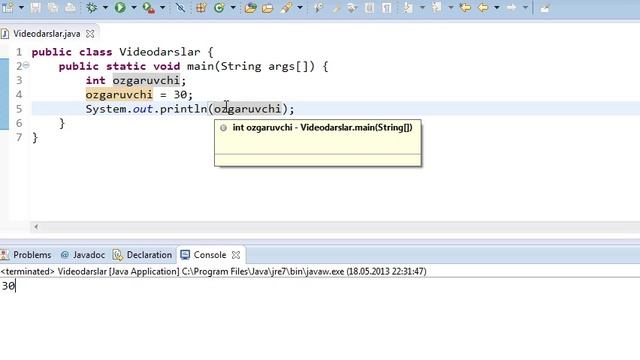Click the Previous Annotation icon
The width and height of the screenshot is (640, 360).
[437, 7]
